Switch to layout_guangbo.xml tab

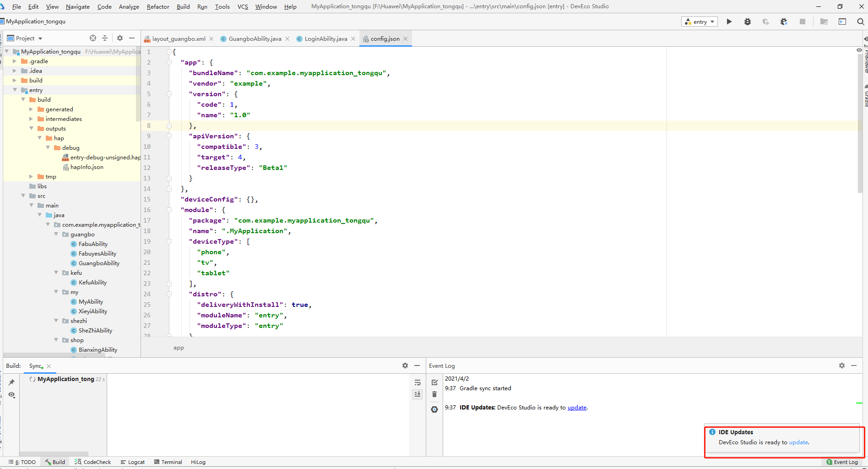(x=179, y=39)
